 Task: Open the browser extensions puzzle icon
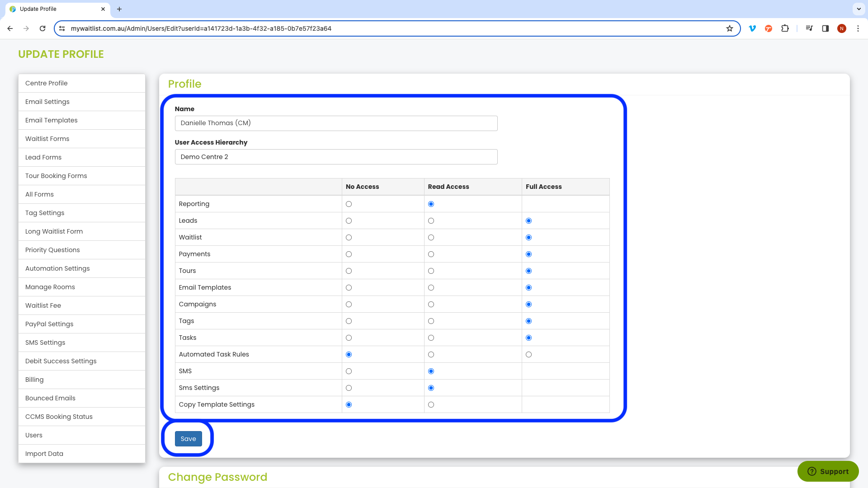tap(785, 28)
